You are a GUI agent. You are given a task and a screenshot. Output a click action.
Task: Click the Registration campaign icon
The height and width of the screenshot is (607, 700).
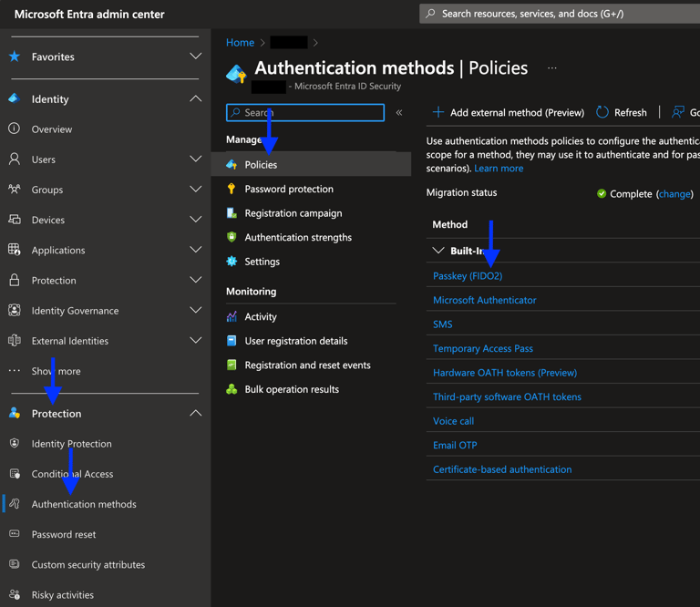click(x=232, y=213)
